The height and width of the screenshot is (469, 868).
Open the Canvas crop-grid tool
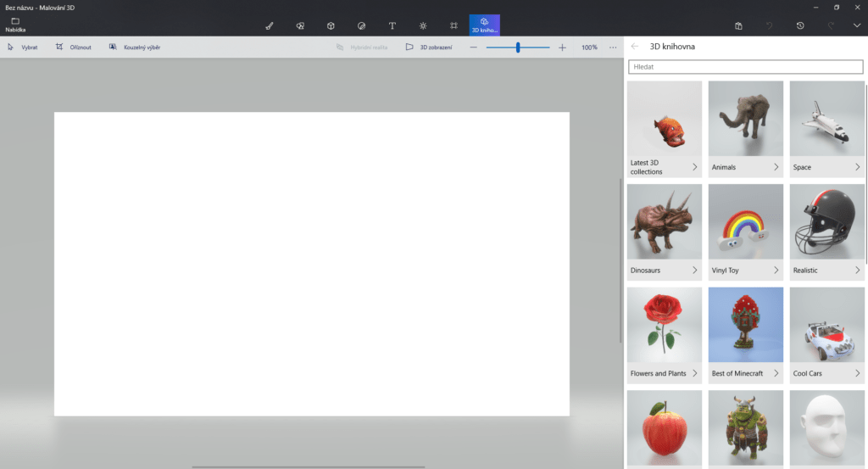click(453, 25)
